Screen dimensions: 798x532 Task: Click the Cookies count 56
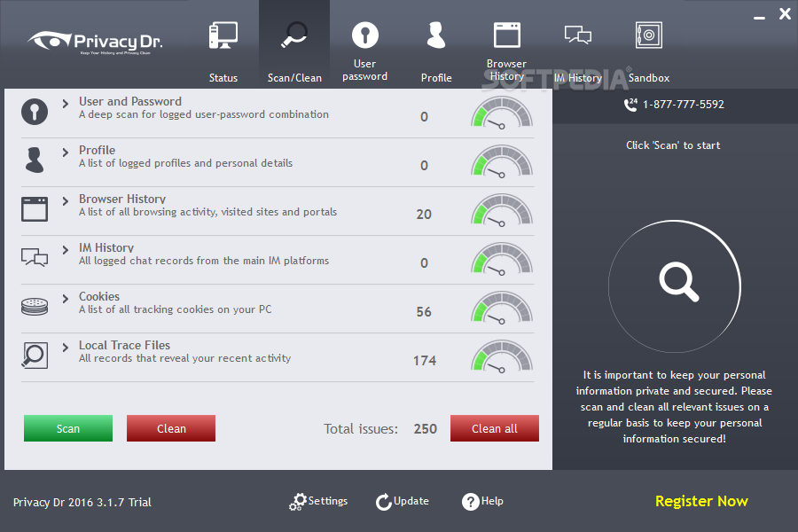(424, 312)
